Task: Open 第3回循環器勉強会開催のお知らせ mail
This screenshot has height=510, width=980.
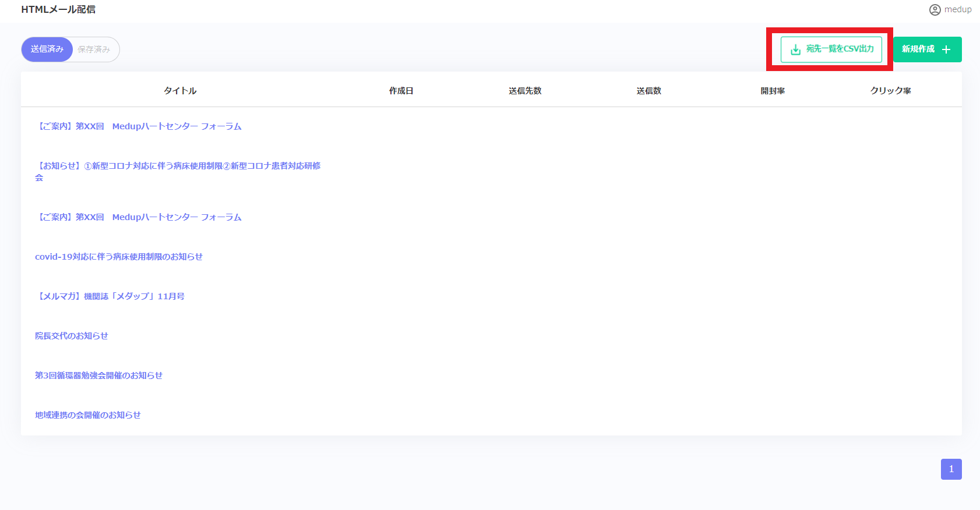Action: [x=98, y=376]
